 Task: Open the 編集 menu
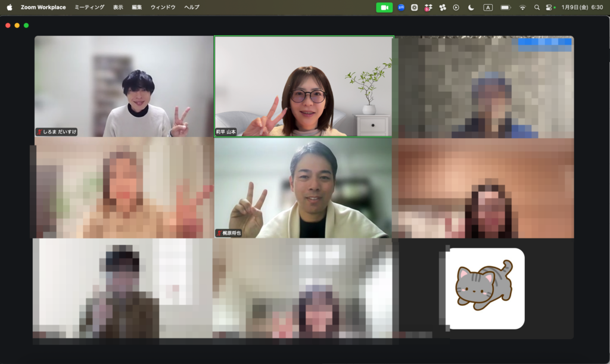[137, 7]
